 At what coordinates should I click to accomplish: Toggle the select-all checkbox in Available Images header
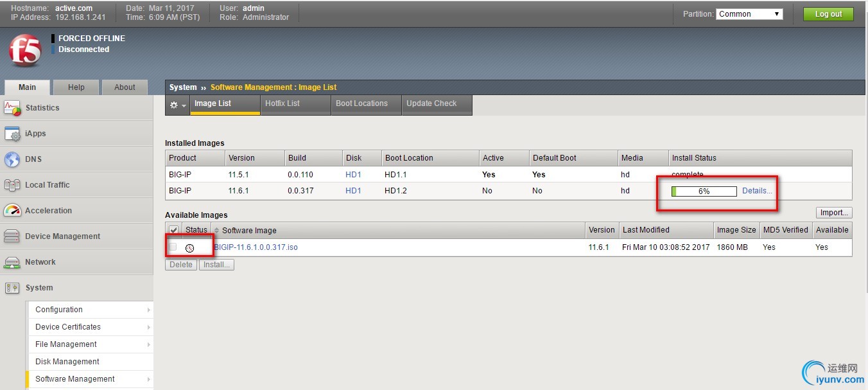(x=173, y=230)
